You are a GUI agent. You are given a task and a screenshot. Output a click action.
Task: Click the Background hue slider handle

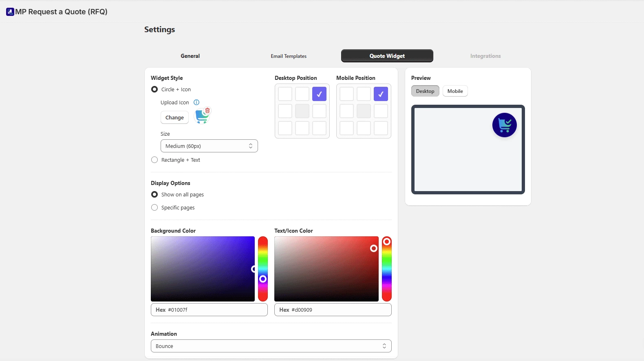263,279
